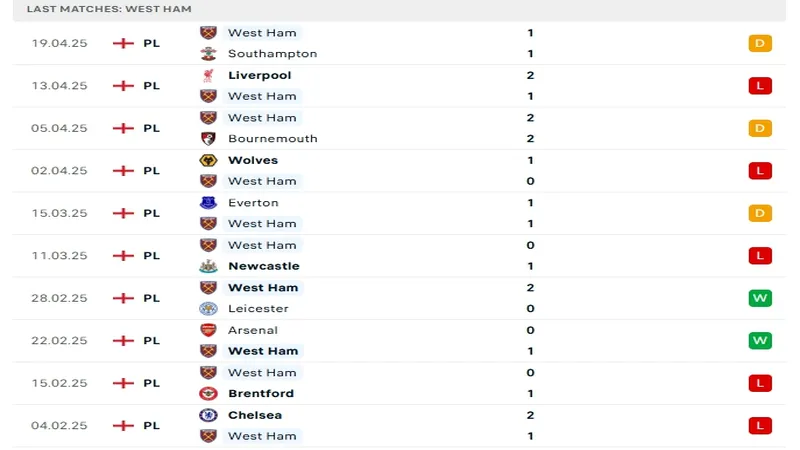Open the Chelsea team link
800x450 pixels.
point(255,415)
